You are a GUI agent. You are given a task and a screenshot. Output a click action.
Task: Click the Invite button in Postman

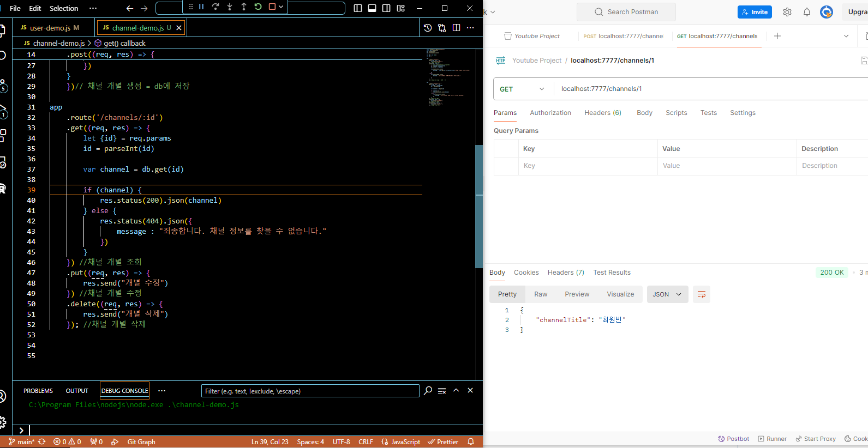755,12
